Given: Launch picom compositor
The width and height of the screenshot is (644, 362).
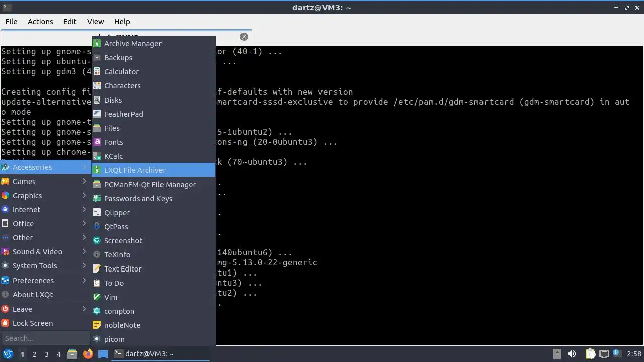Looking at the screenshot, I should click(x=153, y=339).
